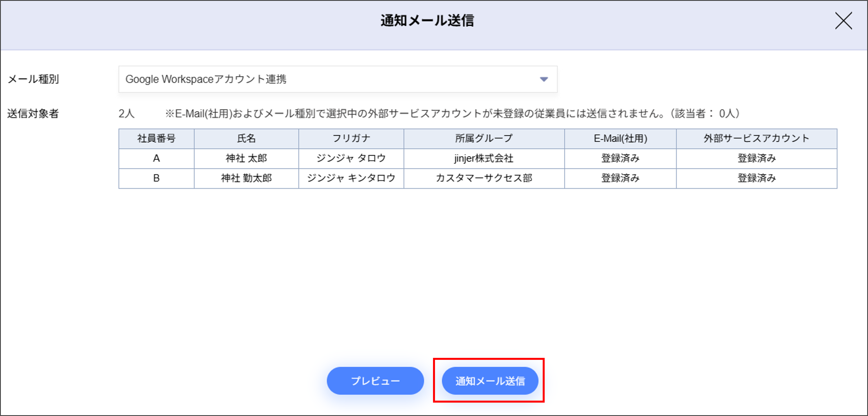
Task: Click the 社員番号 column header
Action: 156,138
